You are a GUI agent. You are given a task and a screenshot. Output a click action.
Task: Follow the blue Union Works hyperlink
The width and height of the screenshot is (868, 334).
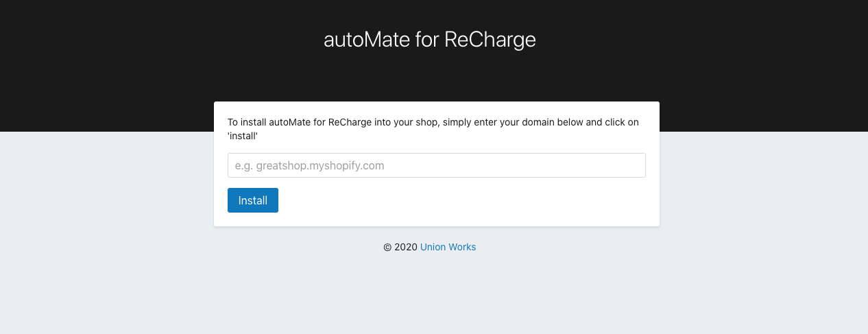(x=448, y=247)
